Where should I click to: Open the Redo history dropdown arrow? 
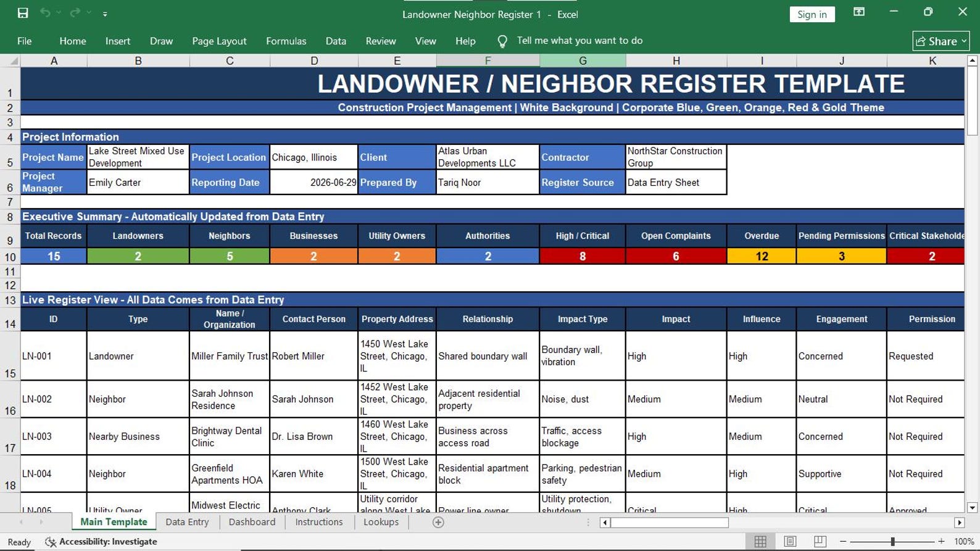tap(89, 13)
